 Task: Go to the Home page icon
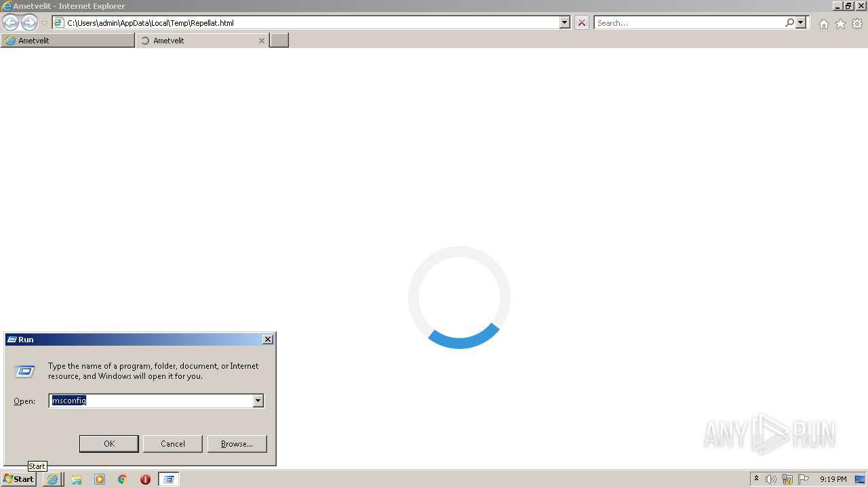pos(823,24)
